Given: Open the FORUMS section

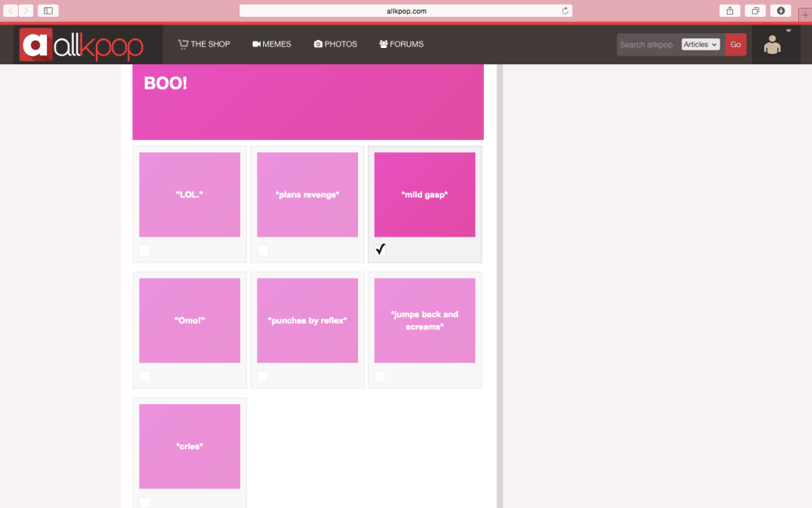Looking at the screenshot, I should [x=406, y=44].
